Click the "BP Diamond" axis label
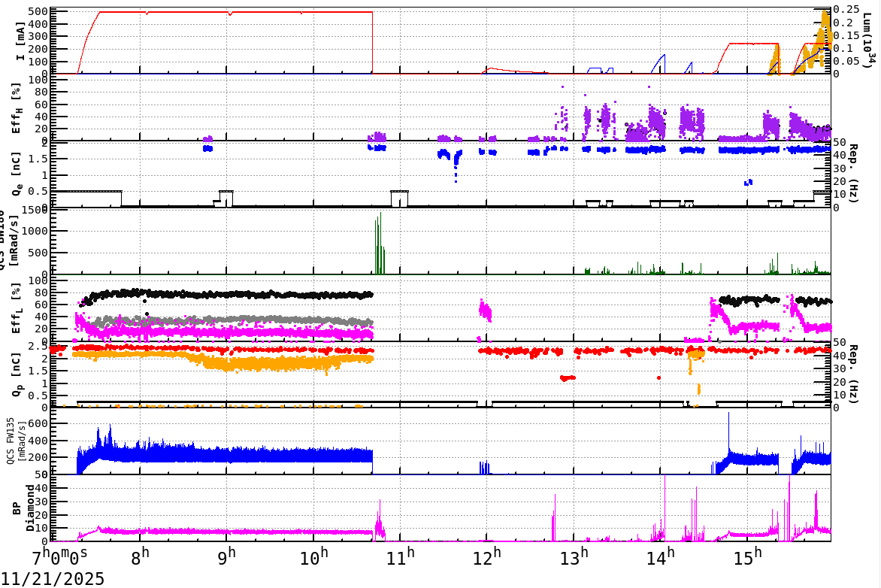The height and width of the screenshot is (588, 881). pos(23,508)
